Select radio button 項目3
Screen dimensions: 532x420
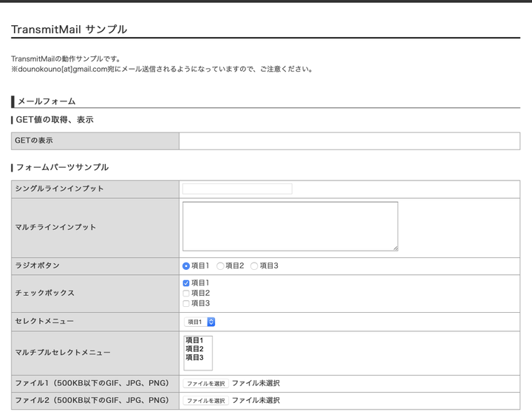coord(254,266)
